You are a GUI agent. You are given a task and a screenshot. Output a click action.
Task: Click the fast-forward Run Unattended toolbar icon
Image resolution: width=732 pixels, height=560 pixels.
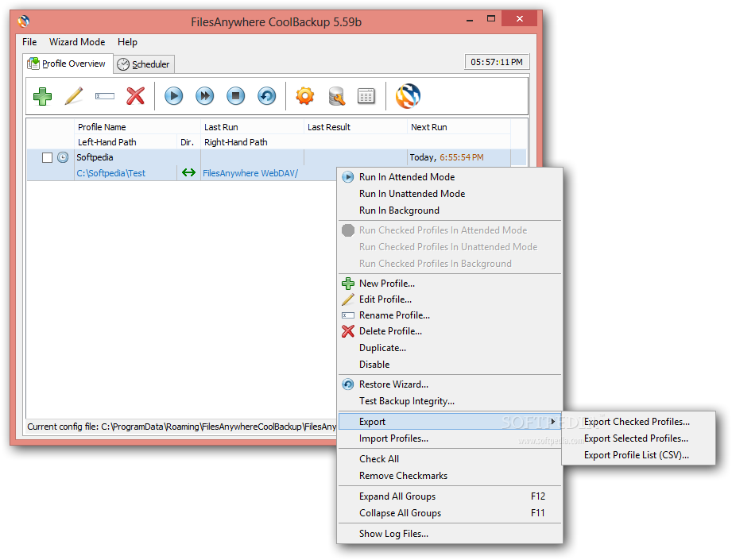(204, 96)
